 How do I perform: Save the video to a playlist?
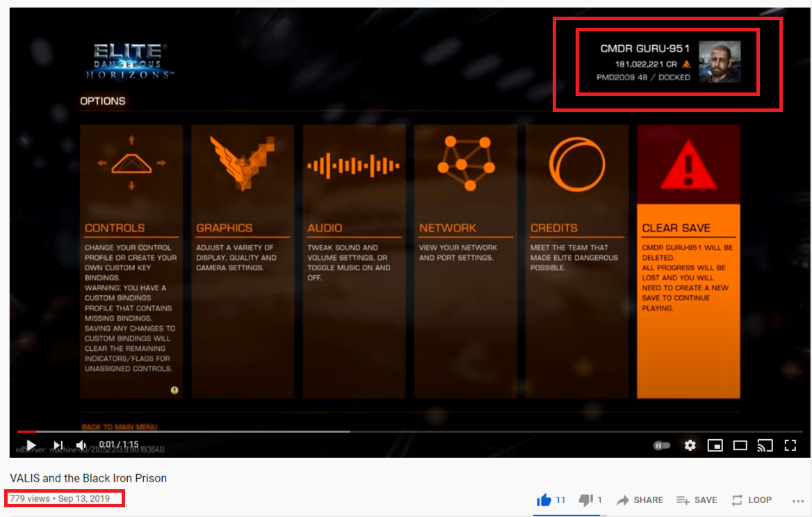tap(697, 500)
